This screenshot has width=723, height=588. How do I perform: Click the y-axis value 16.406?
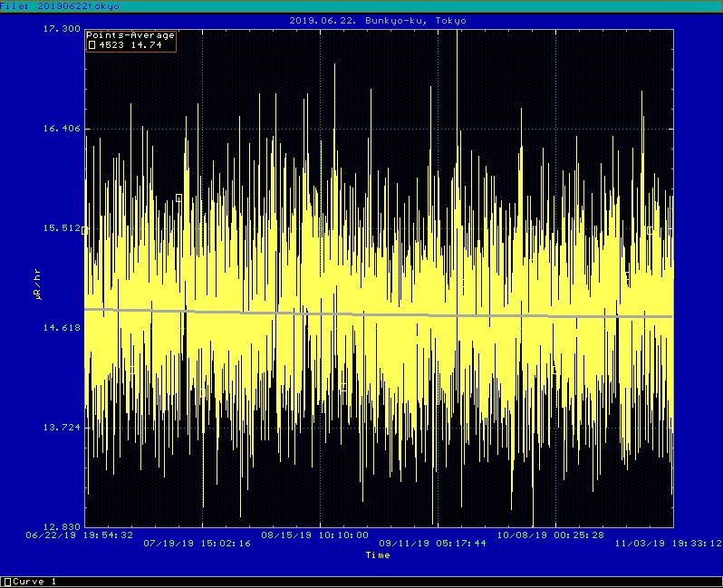tap(62, 129)
